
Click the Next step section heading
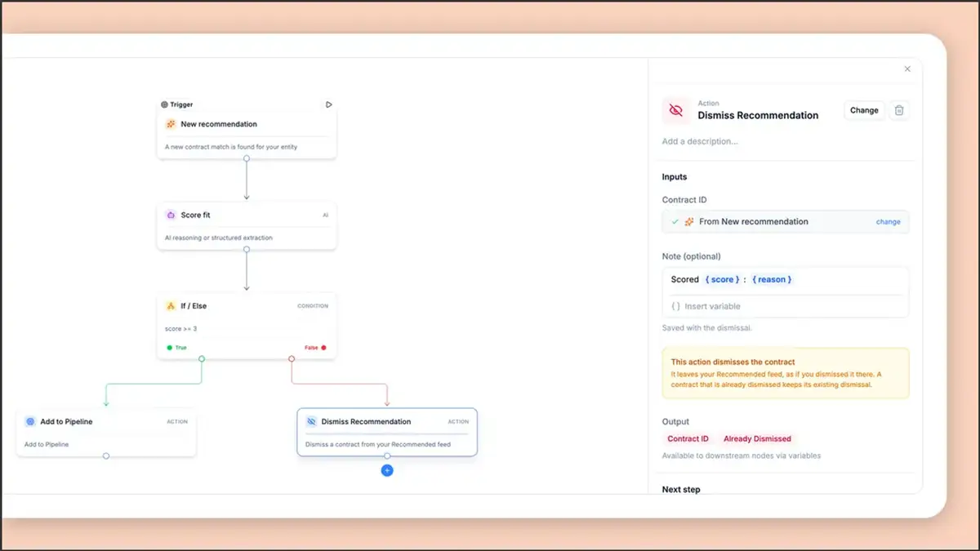click(681, 490)
